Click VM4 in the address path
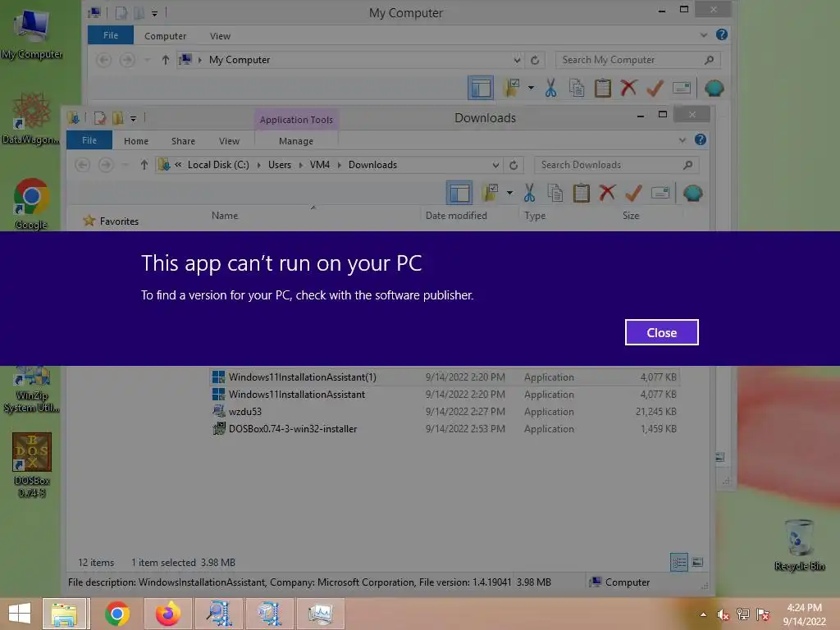Screen dimensions: 840x630 click(x=320, y=165)
